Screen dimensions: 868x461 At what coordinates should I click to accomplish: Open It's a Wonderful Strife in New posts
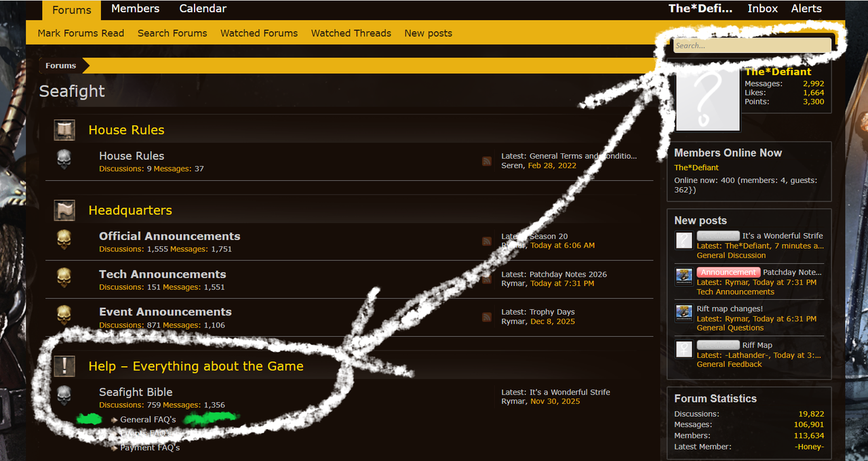pyautogui.click(x=783, y=236)
